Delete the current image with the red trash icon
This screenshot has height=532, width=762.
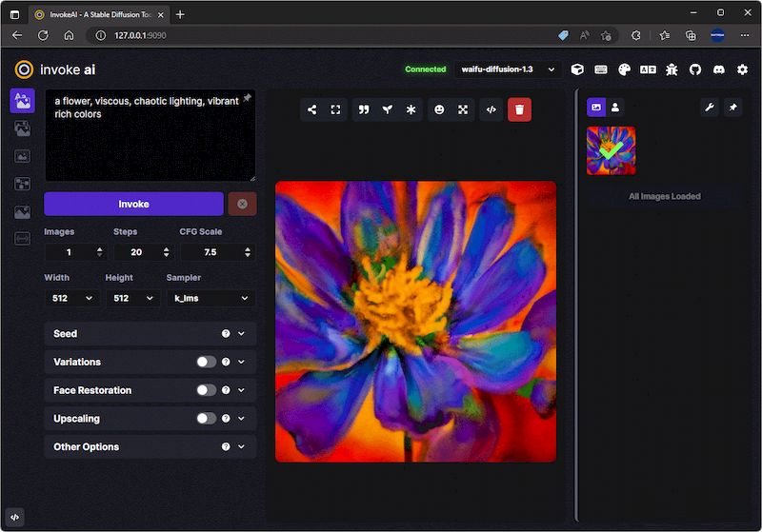(519, 109)
